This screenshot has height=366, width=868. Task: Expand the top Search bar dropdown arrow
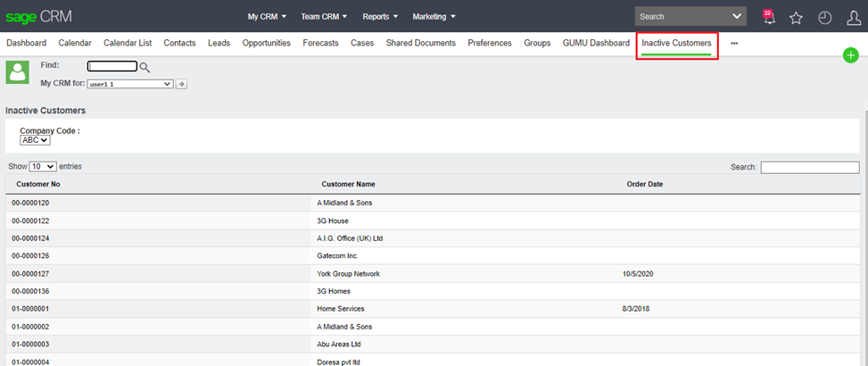tap(736, 16)
